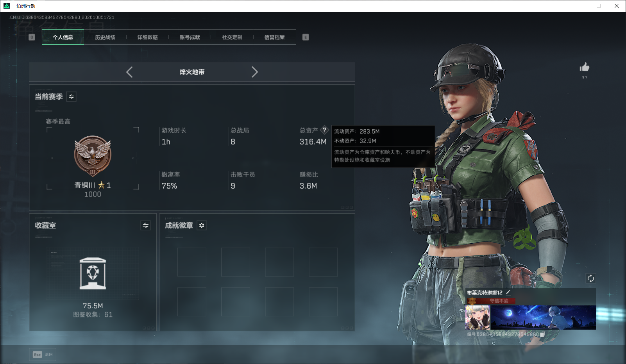Open the 历史战绩 tab
626x364 pixels.
coord(105,37)
